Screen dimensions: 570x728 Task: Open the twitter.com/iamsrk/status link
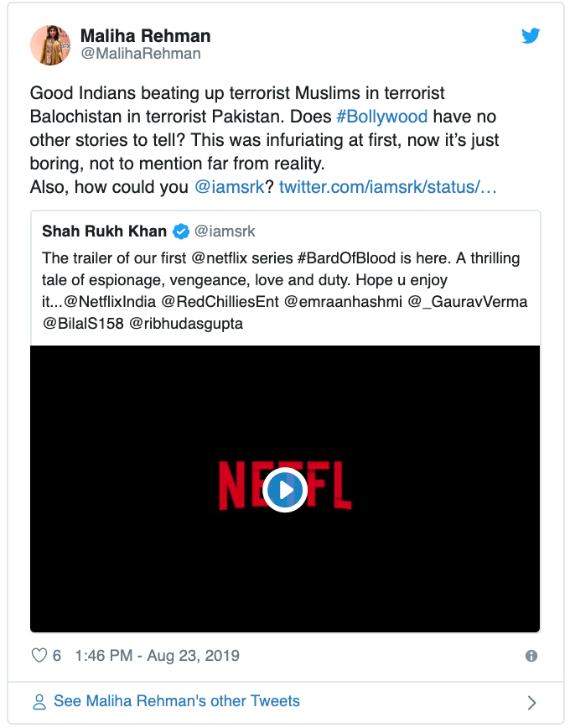(388, 187)
